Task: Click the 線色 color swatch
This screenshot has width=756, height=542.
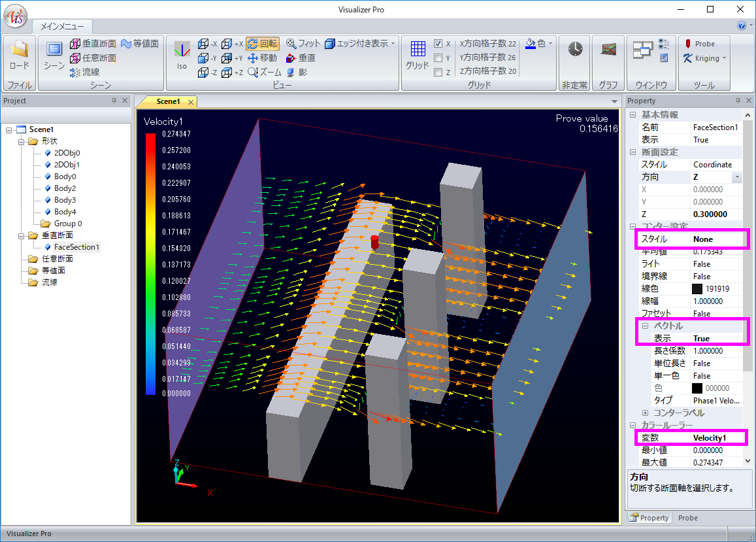Action: click(697, 289)
